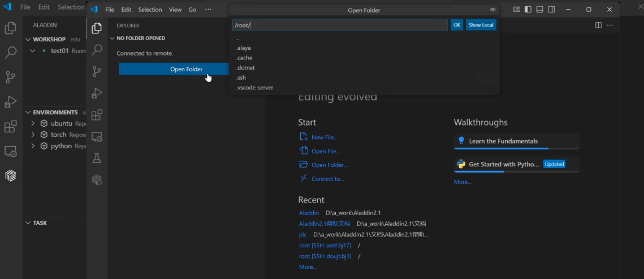Expand ubuntu environment node
The height and width of the screenshot is (279, 644).
(x=33, y=123)
